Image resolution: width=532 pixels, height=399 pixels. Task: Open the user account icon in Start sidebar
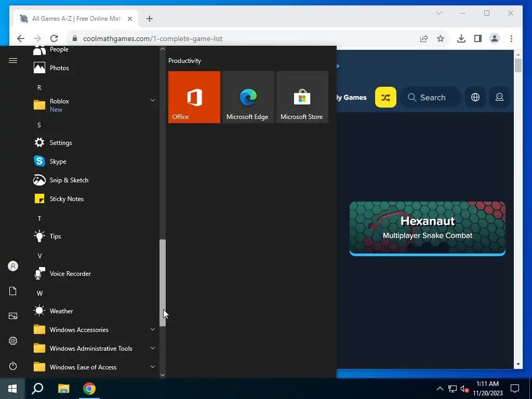coord(13,266)
